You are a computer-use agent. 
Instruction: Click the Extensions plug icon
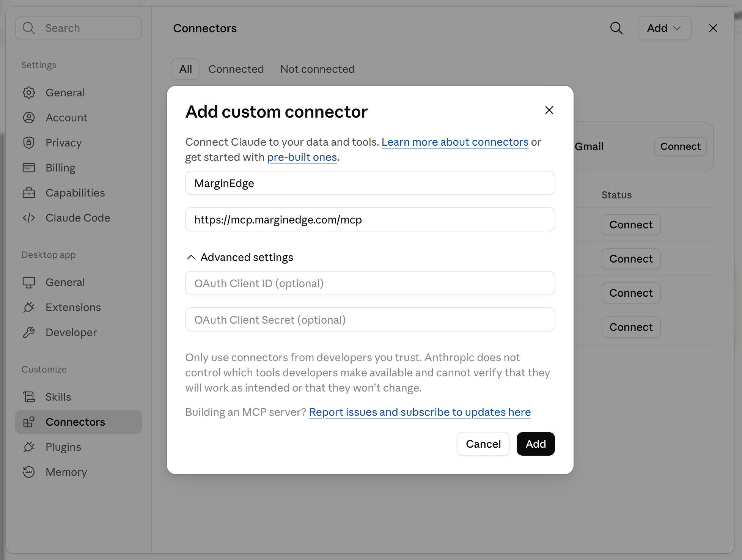pos(29,307)
